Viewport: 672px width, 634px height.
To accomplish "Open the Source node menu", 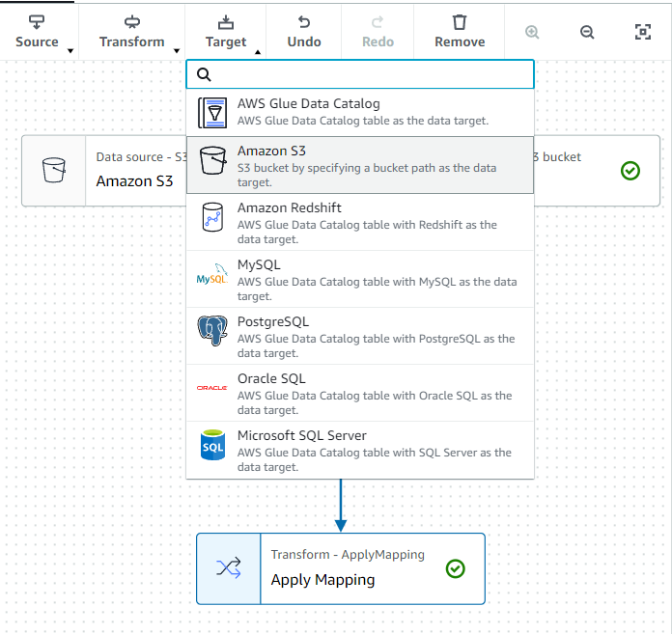I will point(40,32).
